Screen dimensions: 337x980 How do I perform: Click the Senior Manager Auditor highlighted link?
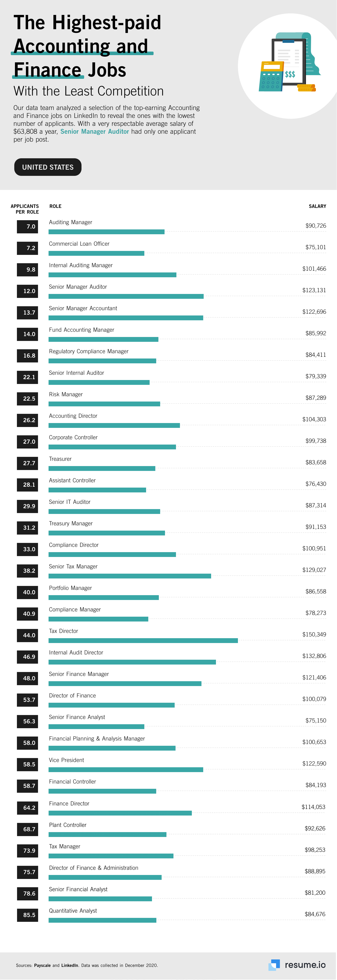point(94,132)
